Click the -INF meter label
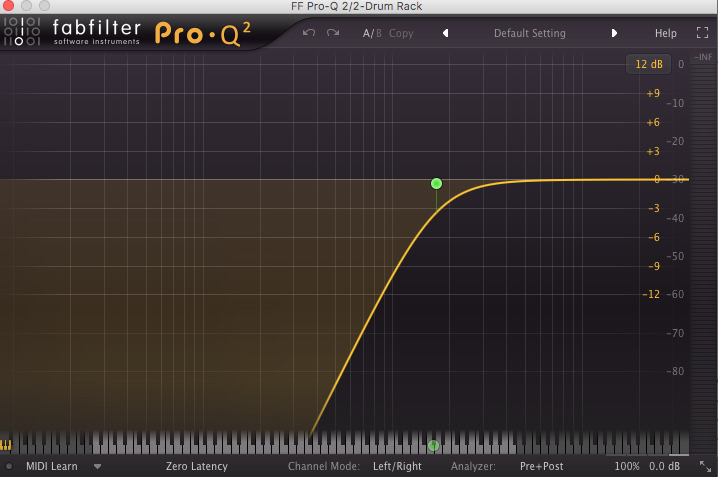 pos(703,57)
